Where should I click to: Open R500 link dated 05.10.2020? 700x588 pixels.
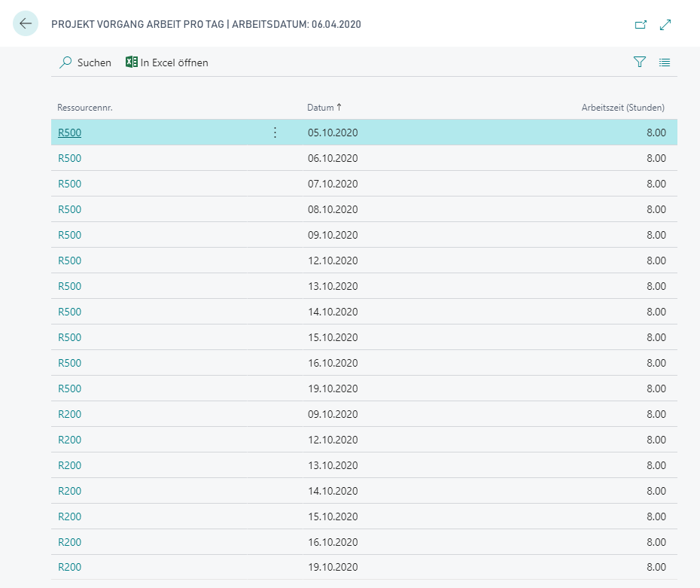70,133
